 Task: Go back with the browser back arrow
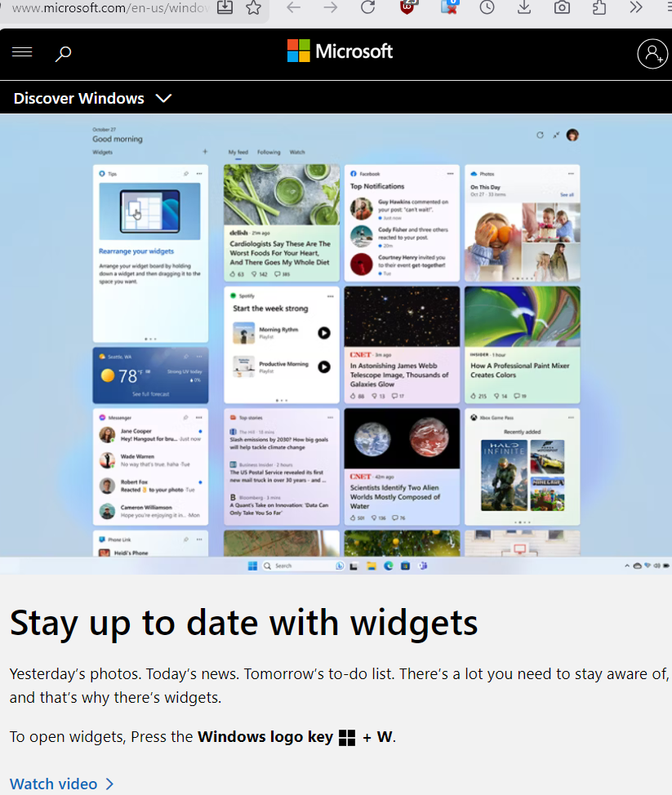pyautogui.click(x=294, y=7)
